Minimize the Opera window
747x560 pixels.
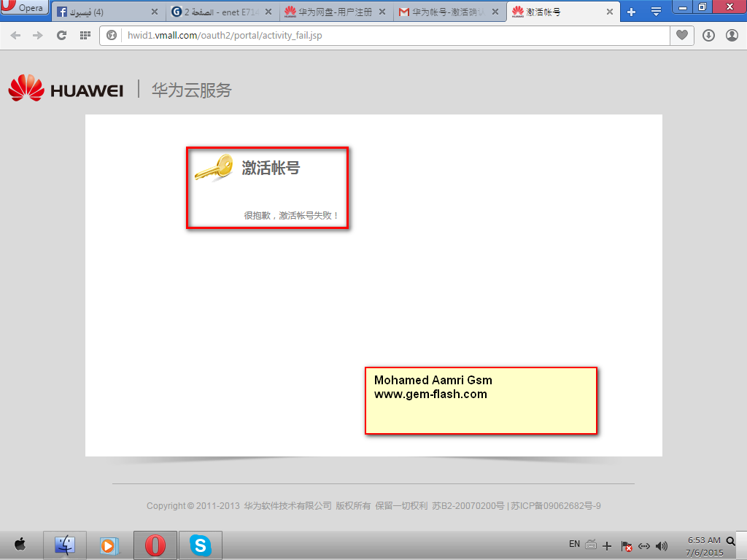[683, 7]
